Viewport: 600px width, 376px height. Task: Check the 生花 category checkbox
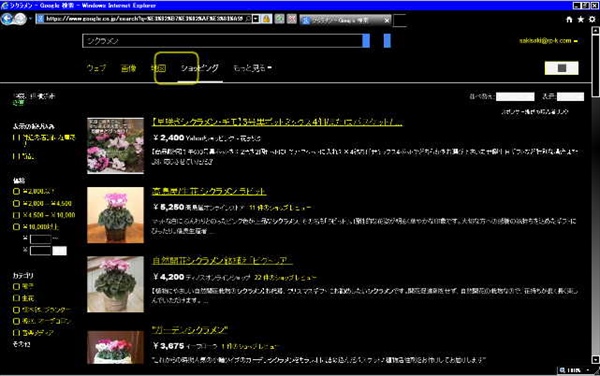pyautogui.click(x=16, y=298)
